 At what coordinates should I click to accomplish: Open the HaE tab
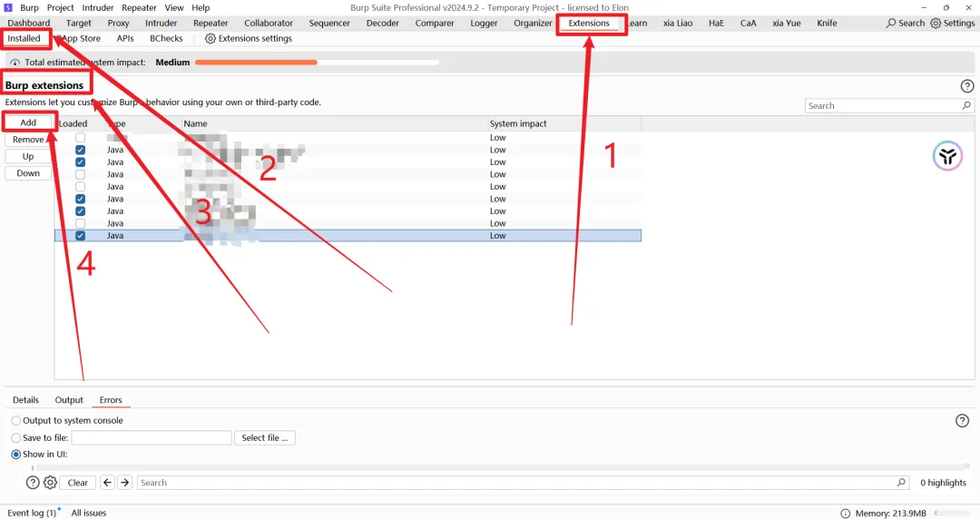coord(716,23)
